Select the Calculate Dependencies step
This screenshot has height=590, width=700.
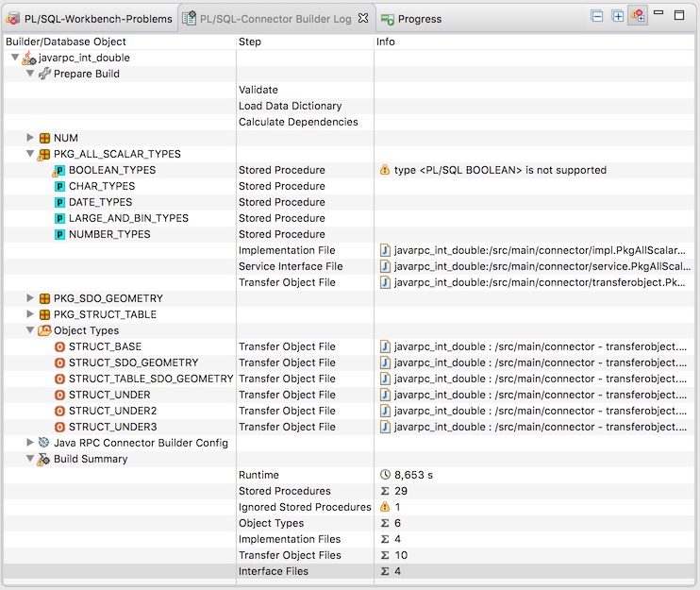click(298, 122)
